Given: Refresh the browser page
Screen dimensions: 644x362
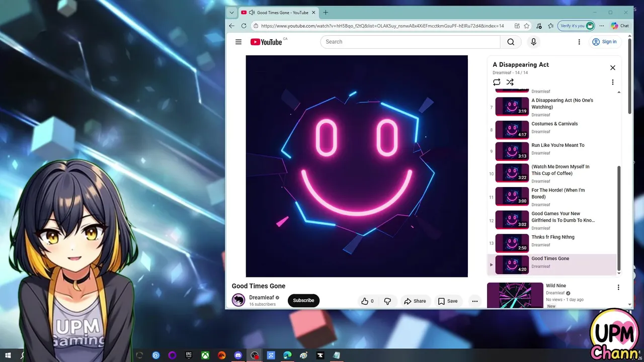Looking at the screenshot, I should pos(244,26).
